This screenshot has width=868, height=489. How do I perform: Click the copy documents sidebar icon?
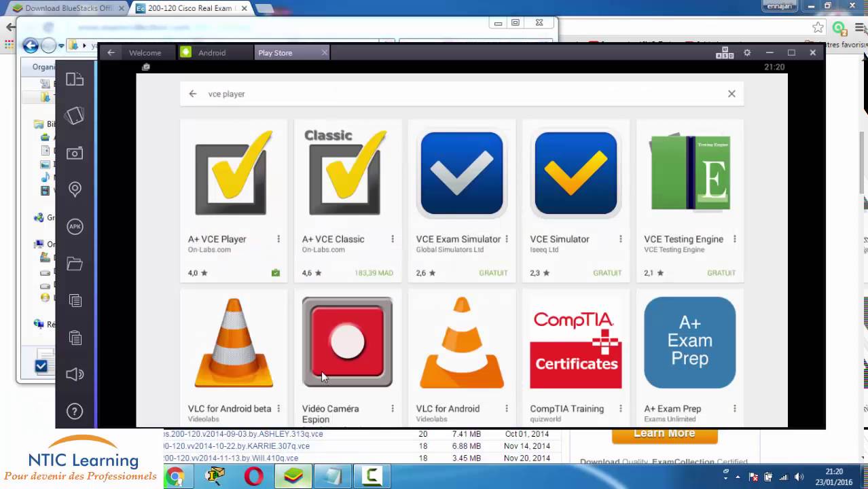coord(75,300)
